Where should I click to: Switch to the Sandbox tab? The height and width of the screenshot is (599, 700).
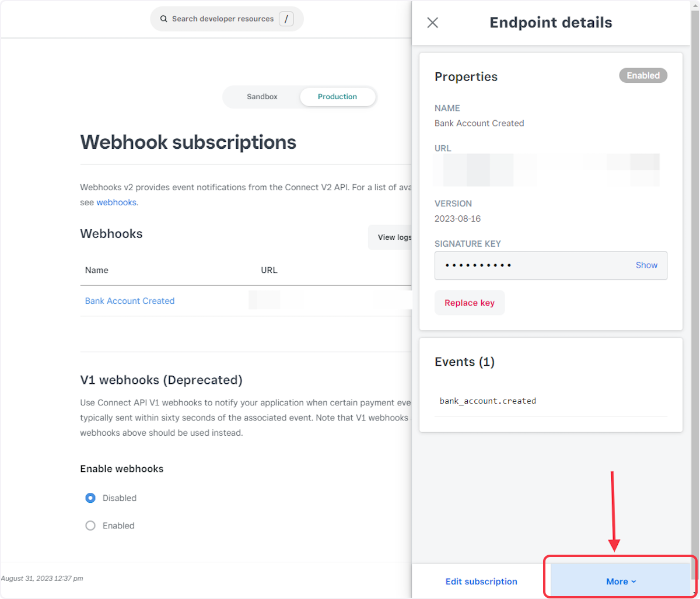(x=262, y=97)
